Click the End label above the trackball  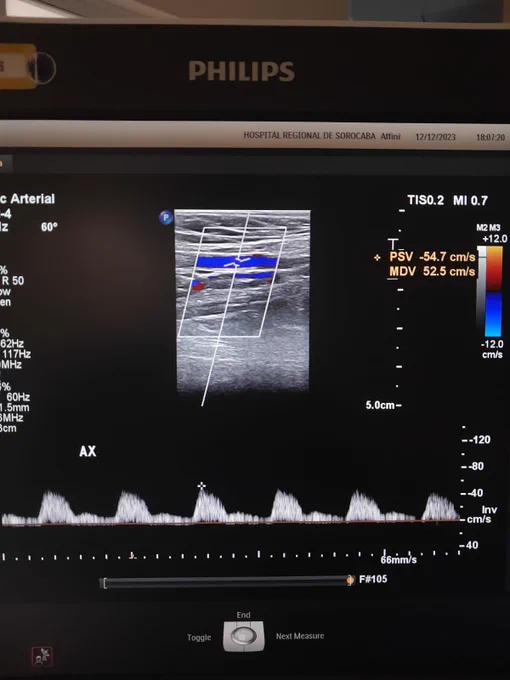243,615
